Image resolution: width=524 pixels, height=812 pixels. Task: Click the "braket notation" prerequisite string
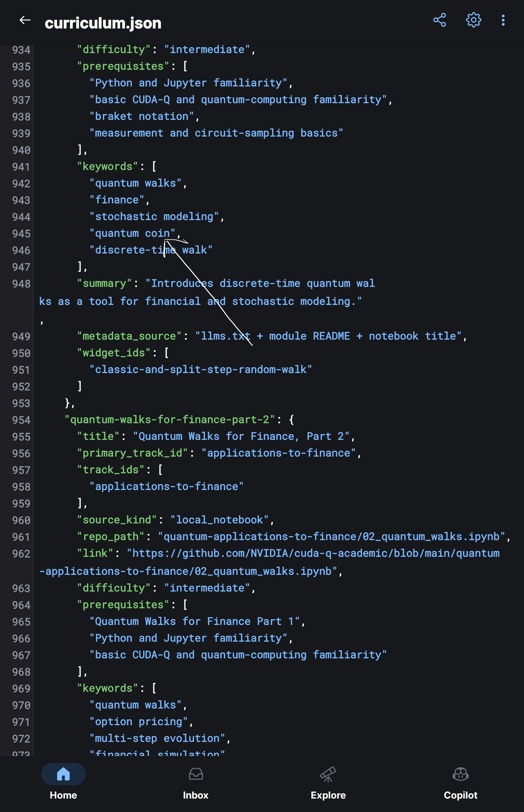coord(141,116)
